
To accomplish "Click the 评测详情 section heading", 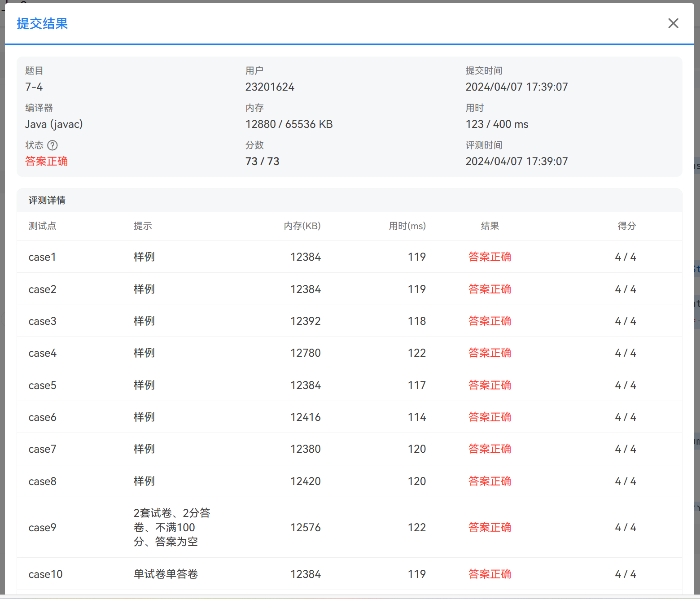I will (47, 201).
